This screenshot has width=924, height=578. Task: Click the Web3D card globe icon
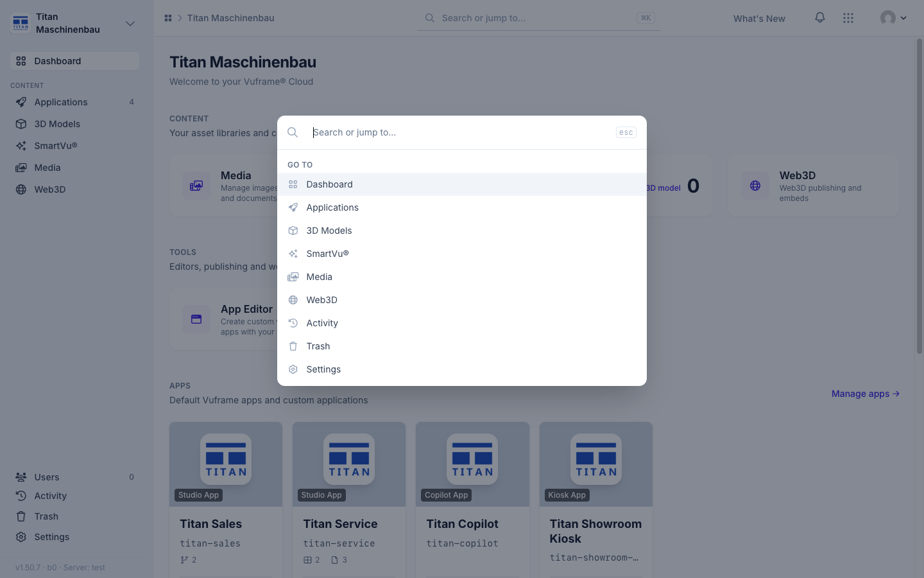pyautogui.click(x=755, y=186)
